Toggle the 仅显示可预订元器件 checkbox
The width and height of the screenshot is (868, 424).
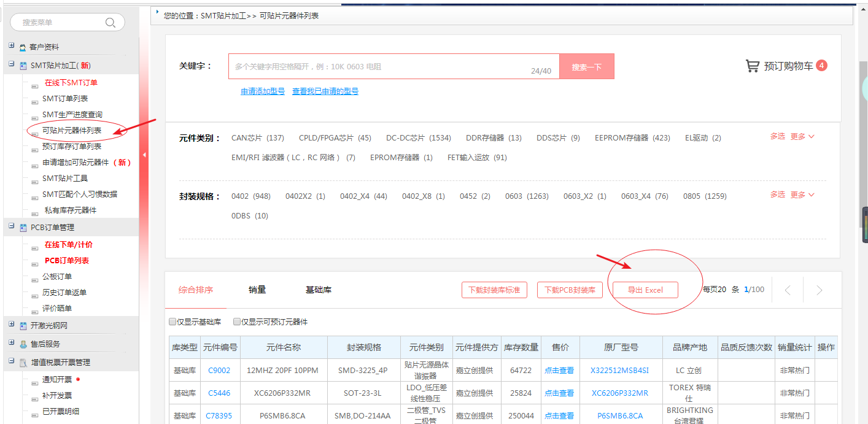(237, 322)
